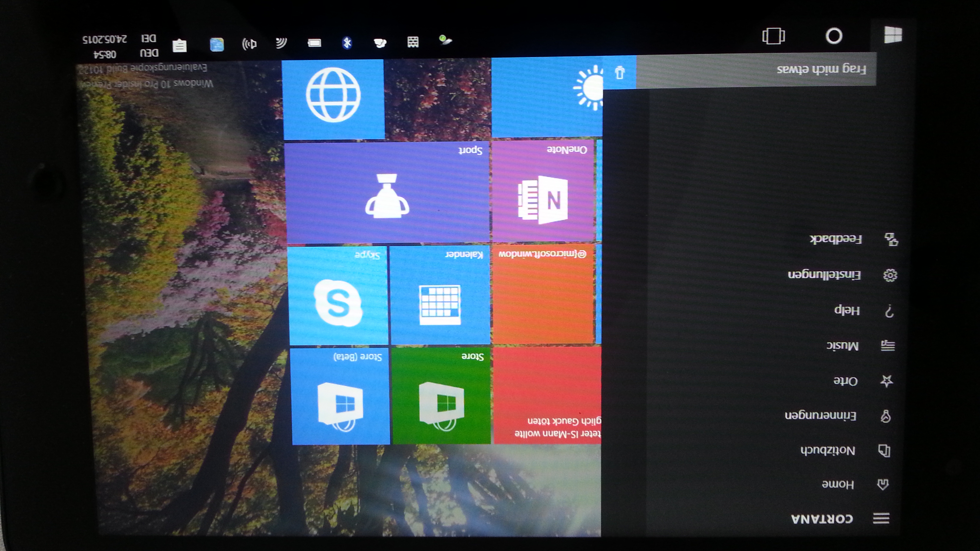Click the CORTANA heading text
This screenshot has height=551, width=980.
pos(822,519)
